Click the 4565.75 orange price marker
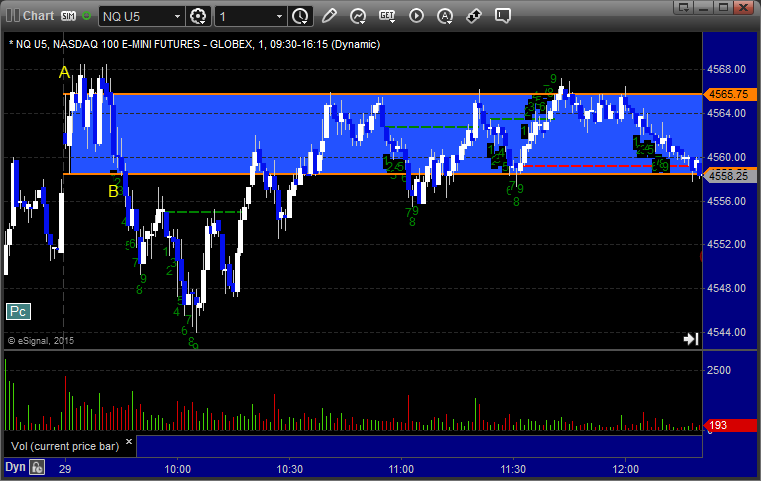This screenshot has height=481, width=761. [x=729, y=94]
